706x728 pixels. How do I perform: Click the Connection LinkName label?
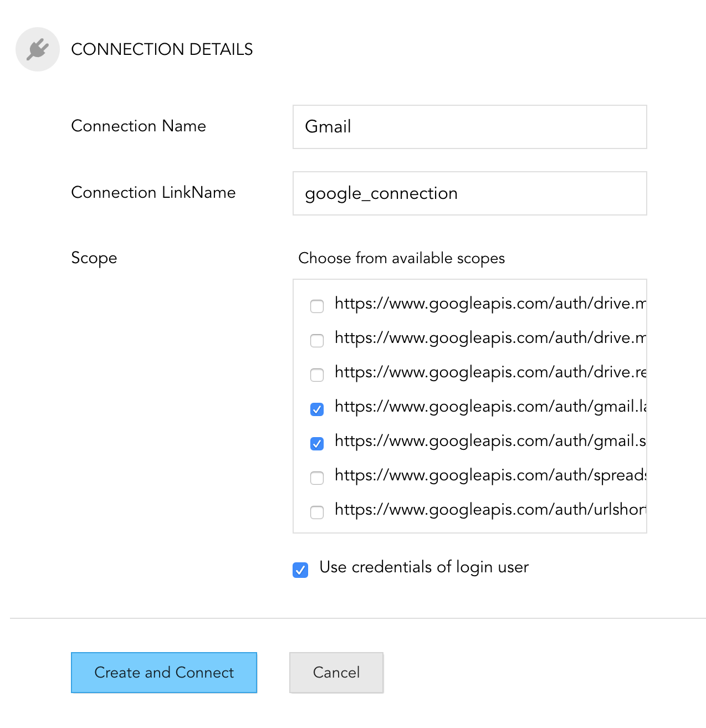pyautogui.click(x=154, y=192)
